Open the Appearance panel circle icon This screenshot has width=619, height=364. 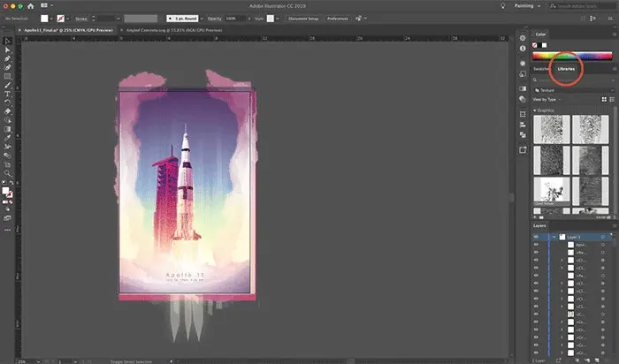[523, 63]
